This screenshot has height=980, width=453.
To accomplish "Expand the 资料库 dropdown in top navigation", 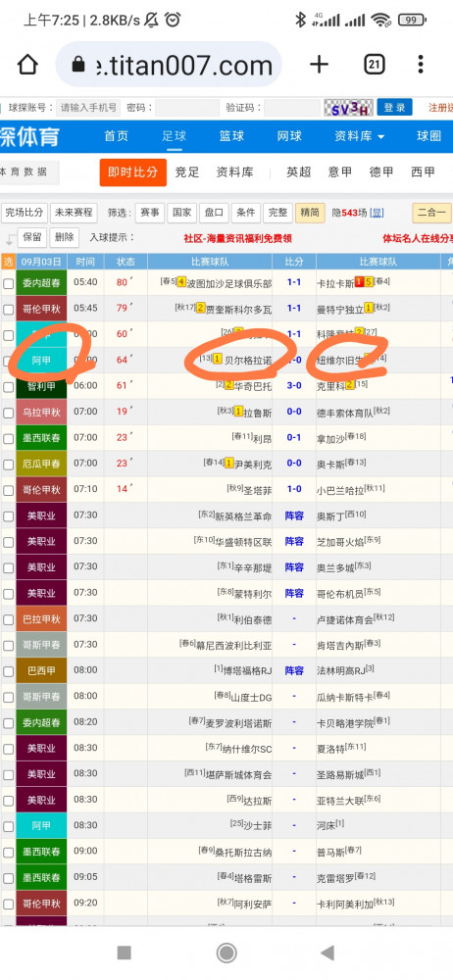I will point(360,136).
